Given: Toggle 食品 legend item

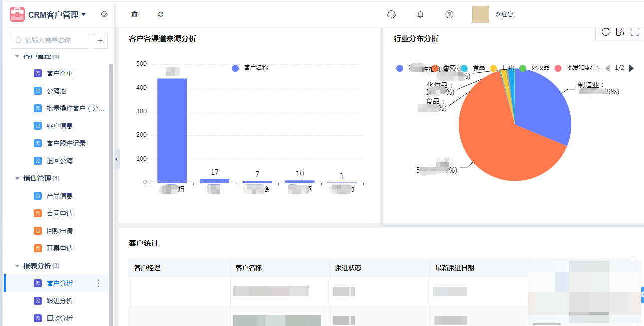Looking at the screenshot, I should point(472,68).
